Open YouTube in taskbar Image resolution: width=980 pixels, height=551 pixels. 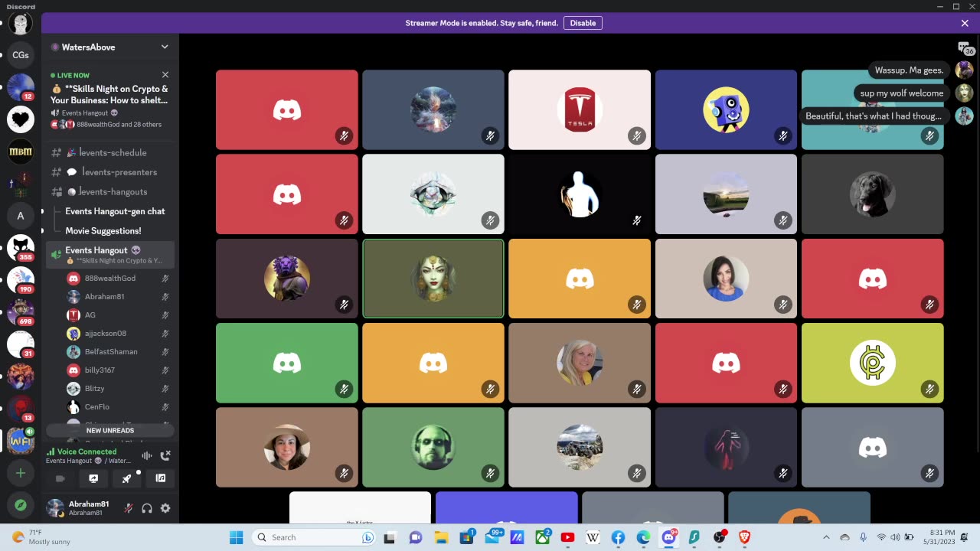tap(567, 537)
